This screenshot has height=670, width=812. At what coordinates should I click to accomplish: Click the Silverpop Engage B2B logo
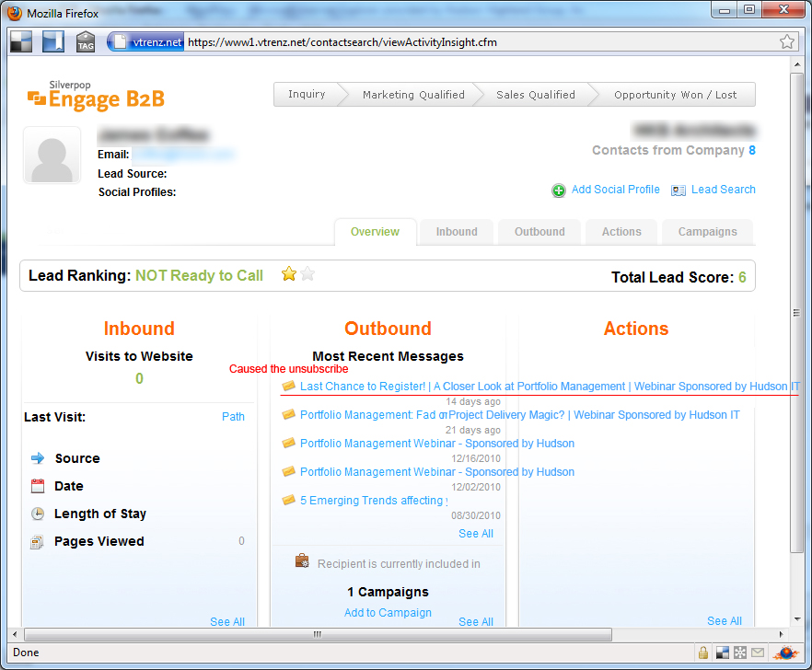pos(97,96)
